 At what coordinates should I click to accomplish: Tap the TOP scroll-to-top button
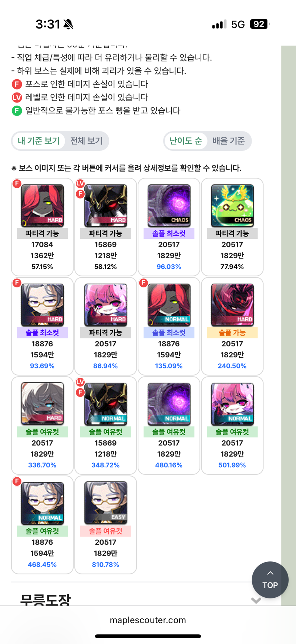[270, 580]
